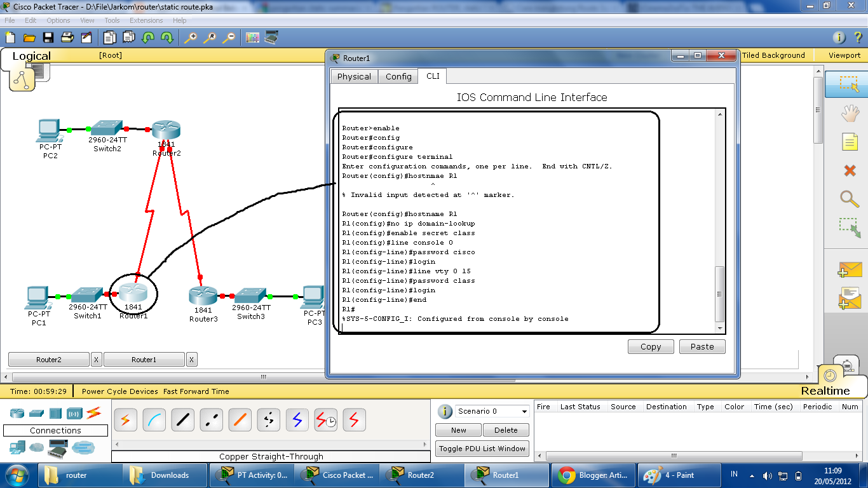Pick the Move Layout hand tool
Viewport: 868px width, 488px height.
pyautogui.click(x=850, y=113)
